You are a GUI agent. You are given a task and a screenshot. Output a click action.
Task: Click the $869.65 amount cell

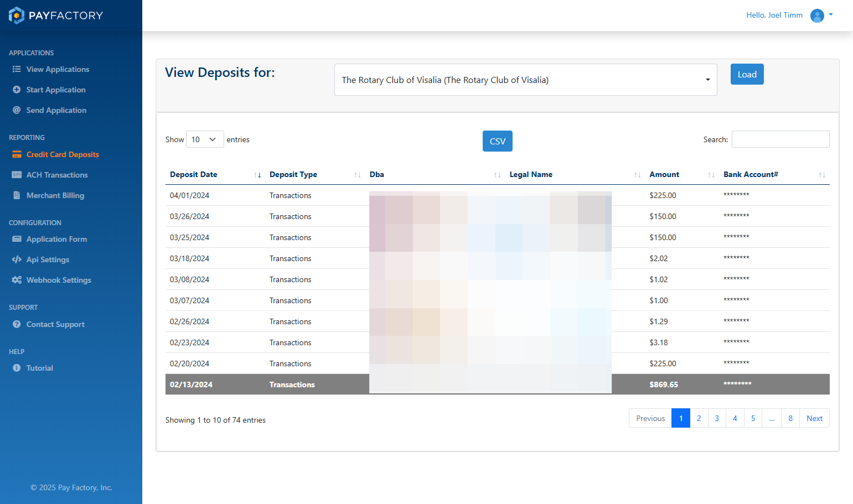point(664,385)
